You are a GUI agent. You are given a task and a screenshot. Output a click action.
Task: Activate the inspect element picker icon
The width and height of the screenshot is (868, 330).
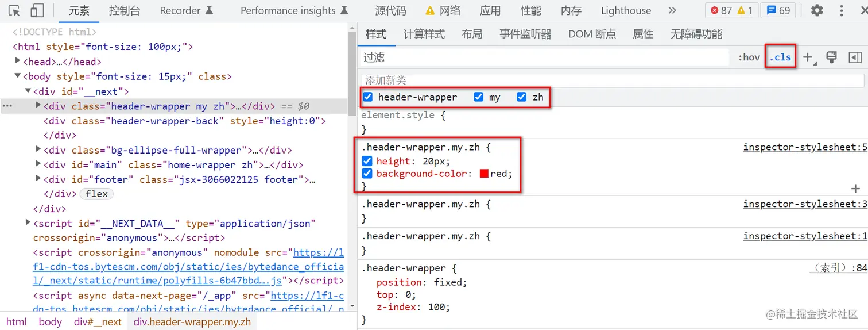15,10
